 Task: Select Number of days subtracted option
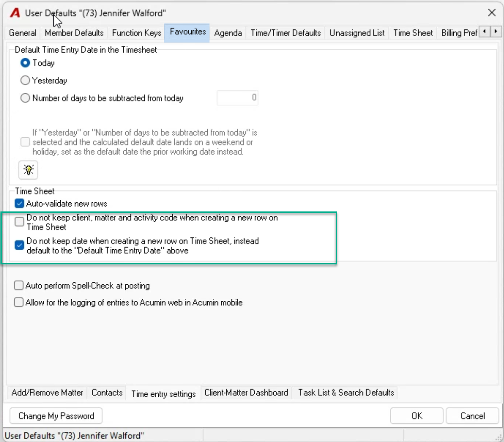(25, 98)
